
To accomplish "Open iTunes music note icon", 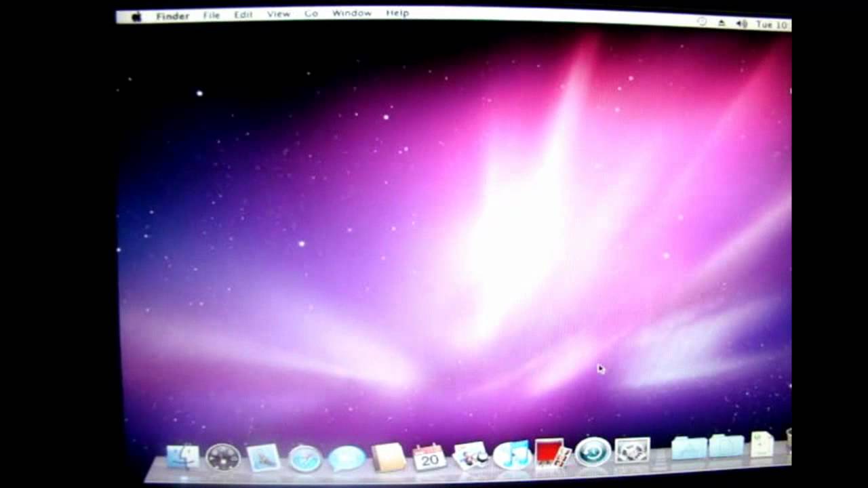I will click(512, 454).
